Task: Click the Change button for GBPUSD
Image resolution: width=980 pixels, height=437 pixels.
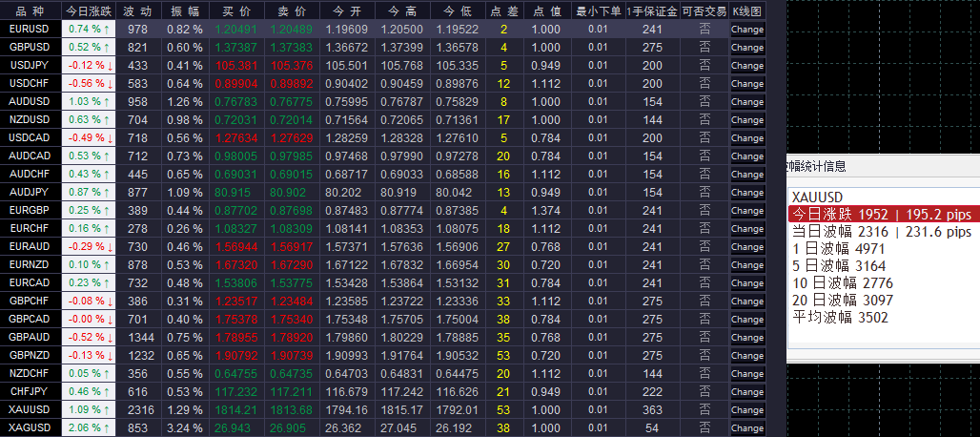Action: (747, 47)
